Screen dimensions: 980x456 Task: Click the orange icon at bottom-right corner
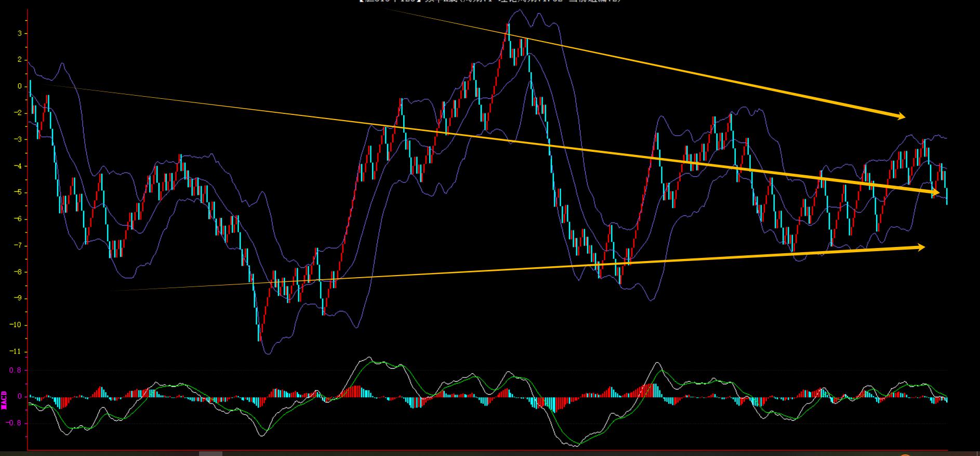[x=905, y=454]
